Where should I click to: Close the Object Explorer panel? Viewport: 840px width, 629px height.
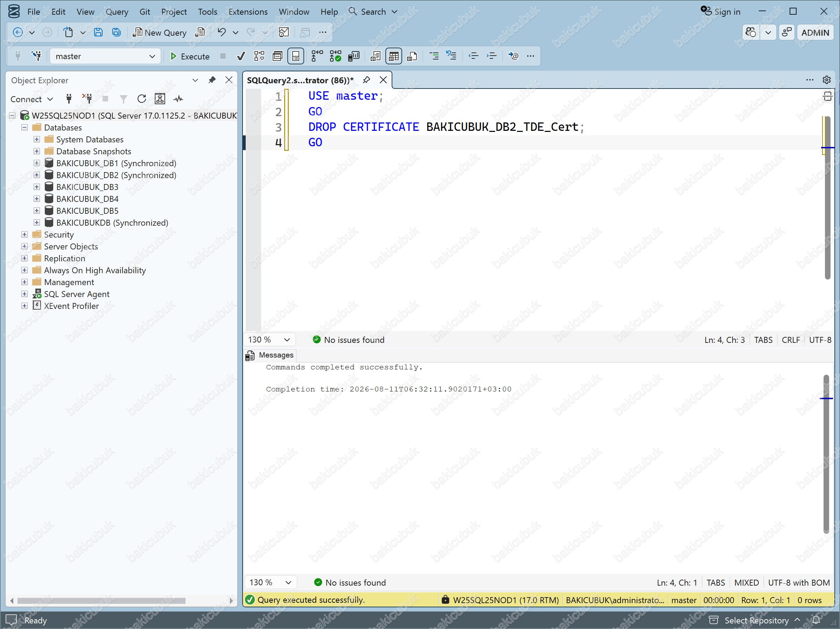(229, 80)
